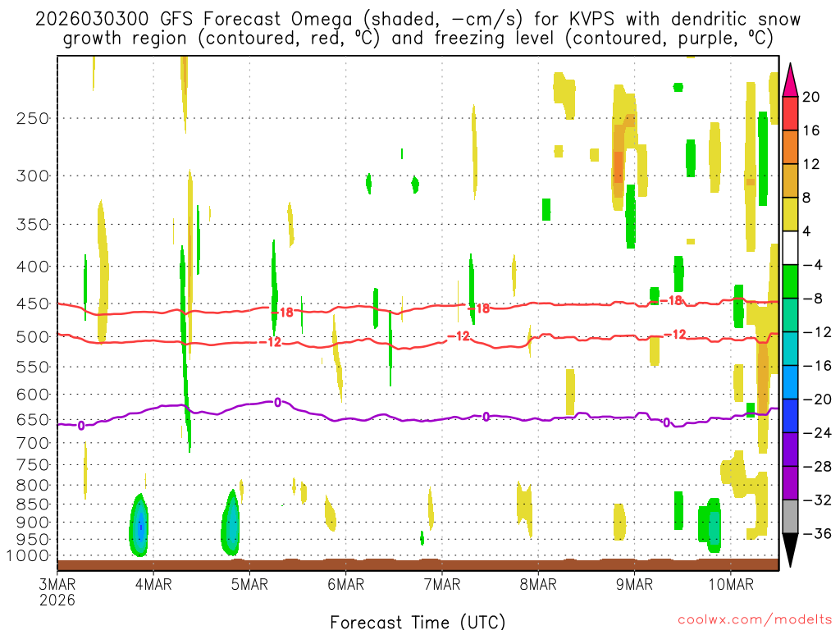Click the 550 pressure level label
840x630 pixels.
click(33, 367)
